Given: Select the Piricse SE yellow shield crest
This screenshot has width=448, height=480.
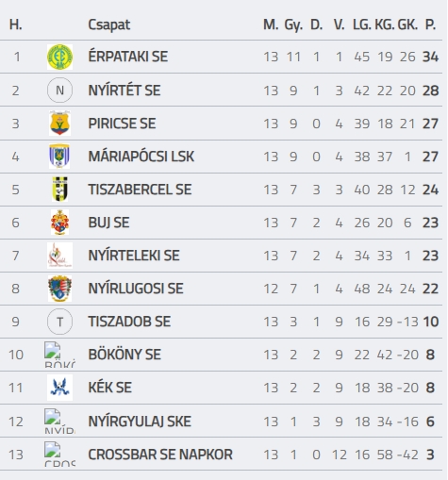Looking at the screenshot, I should click(59, 124).
